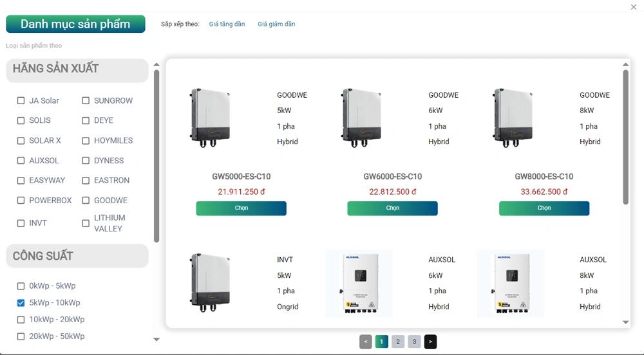Check the GOODWE manufacturer filter
This screenshot has width=644, height=355.
point(86,201)
